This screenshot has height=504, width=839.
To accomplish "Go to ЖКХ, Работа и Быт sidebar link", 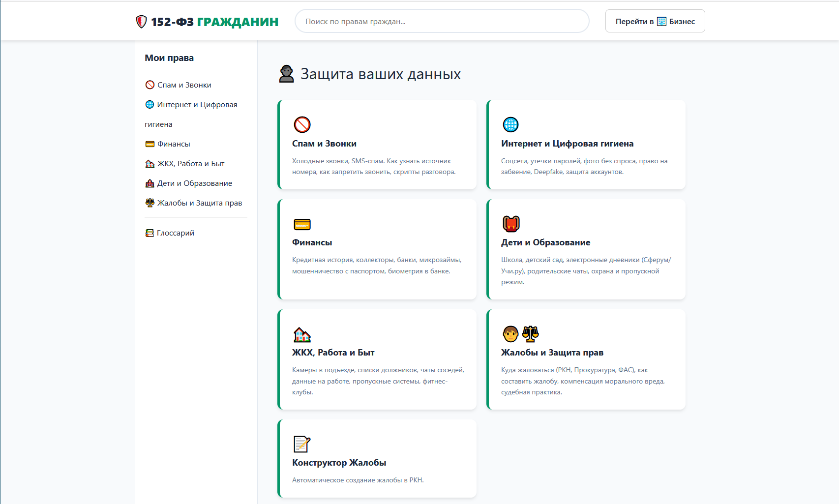I will [190, 164].
